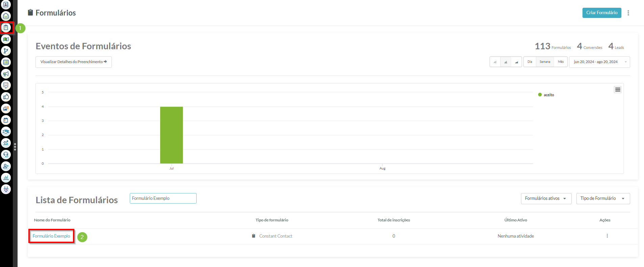Click the Nome do Formulário column header
This screenshot has height=267, width=644.
52,220
